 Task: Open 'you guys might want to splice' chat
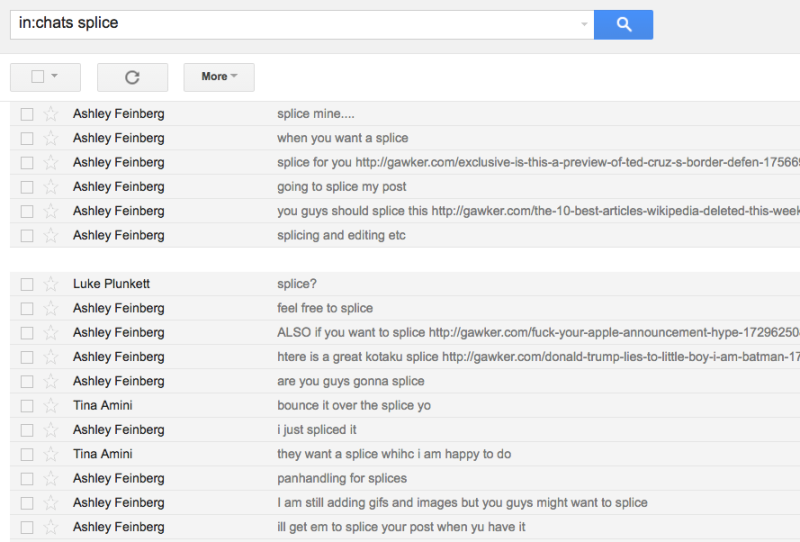462,503
